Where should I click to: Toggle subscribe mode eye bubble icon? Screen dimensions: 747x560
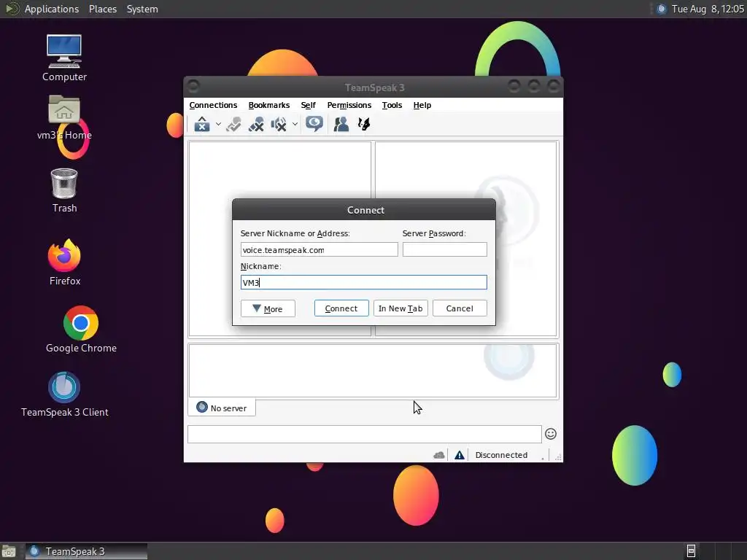tap(314, 124)
